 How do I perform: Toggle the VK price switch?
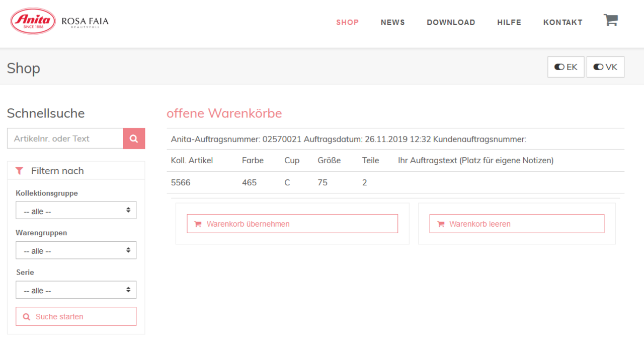(x=605, y=67)
